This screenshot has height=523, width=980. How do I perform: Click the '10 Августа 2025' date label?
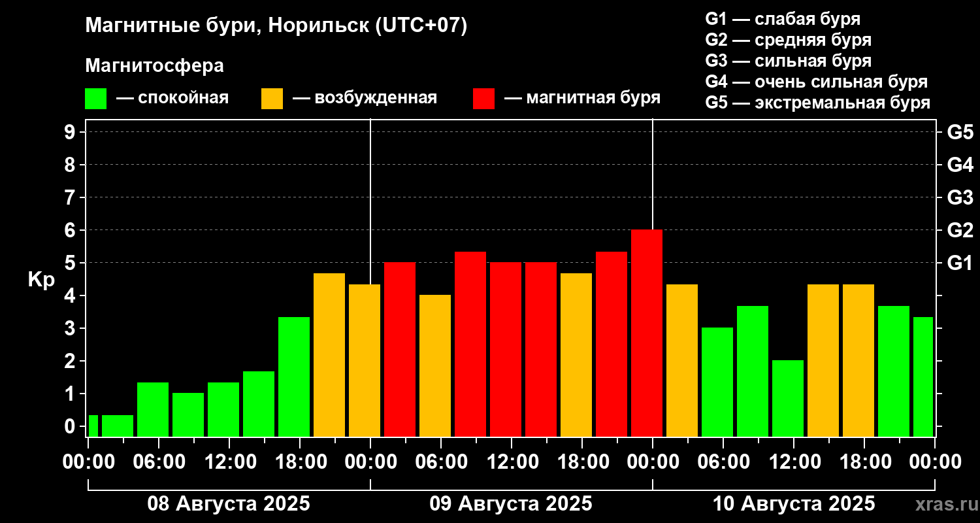click(x=794, y=504)
